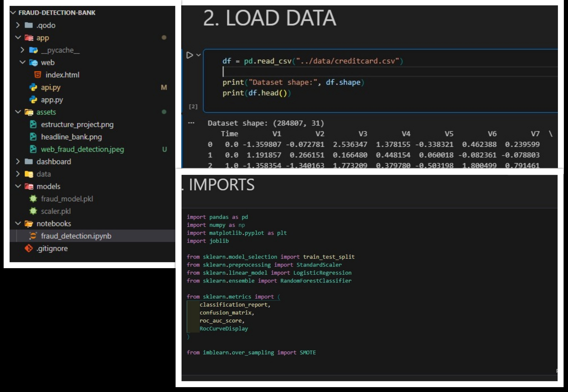The width and height of the screenshot is (568, 392).
Task: Select web_fraud_detection.jpeg file
Action: 82,149
